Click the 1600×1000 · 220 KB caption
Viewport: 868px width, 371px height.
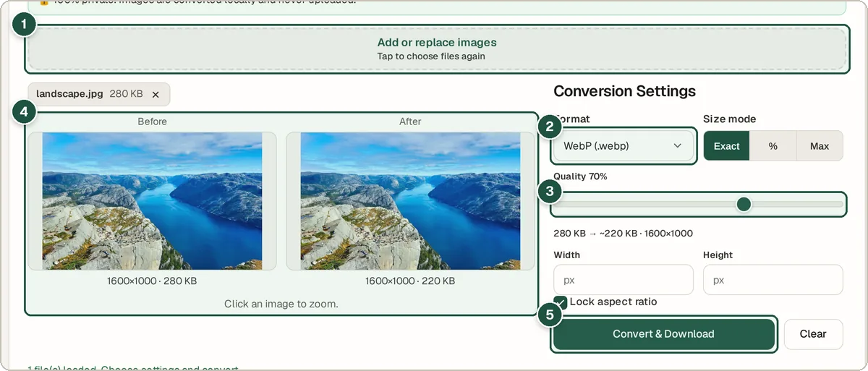point(410,281)
